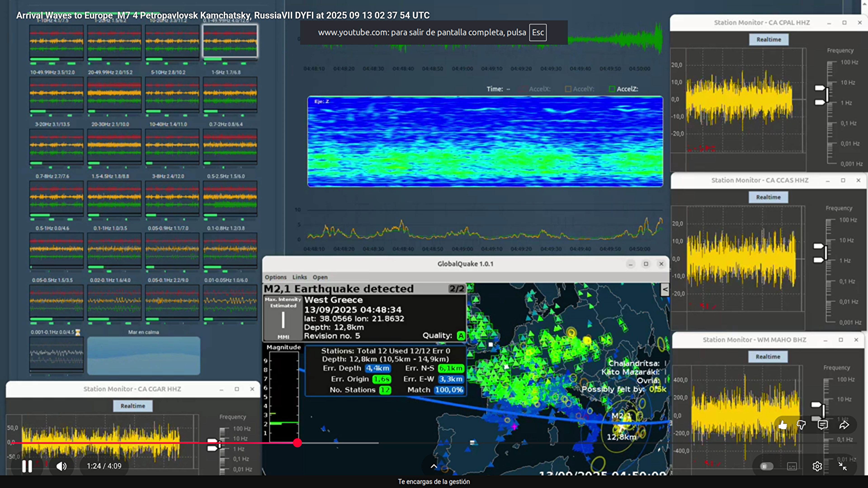
Task: Check the AccelY checkbox
Action: click(x=568, y=89)
